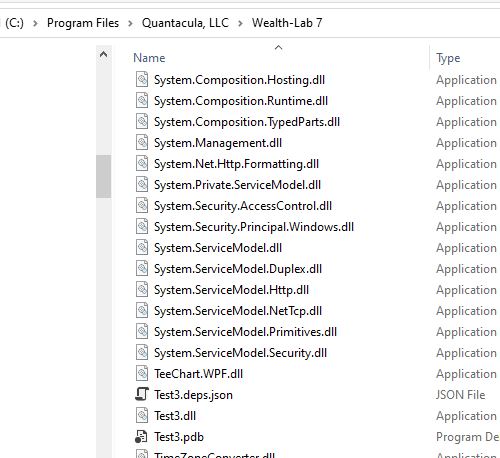This screenshot has height=458, width=500.
Task: Navigate to Quantacula, LLC breadcrumb
Action: coord(185,23)
